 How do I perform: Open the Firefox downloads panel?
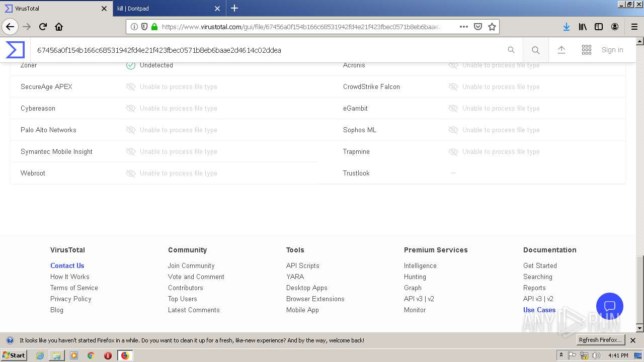click(x=567, y=27)
